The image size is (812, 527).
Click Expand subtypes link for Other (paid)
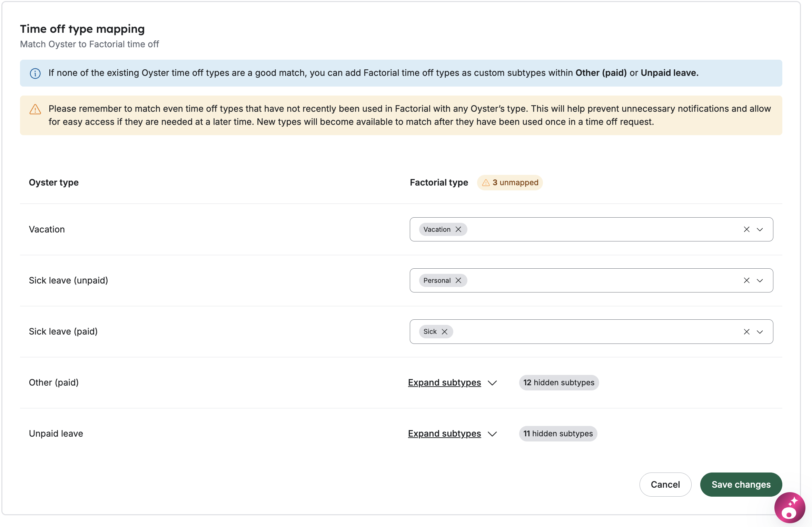pos(444,382)
